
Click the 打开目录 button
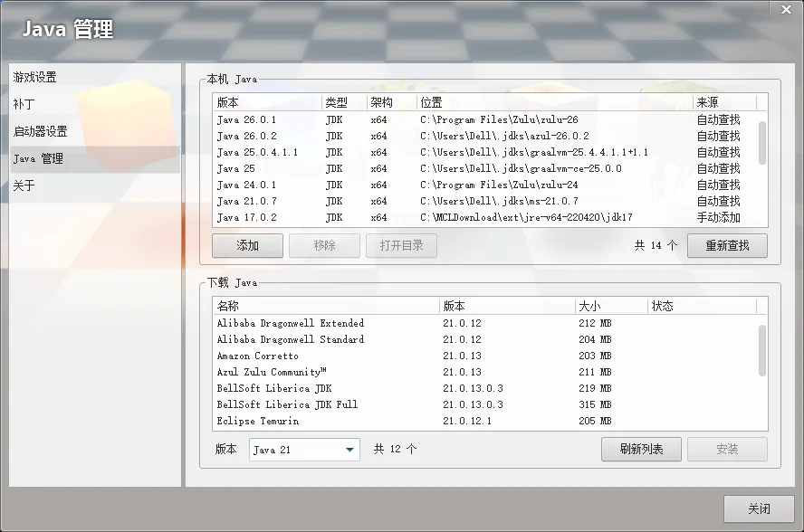point(401,245)
